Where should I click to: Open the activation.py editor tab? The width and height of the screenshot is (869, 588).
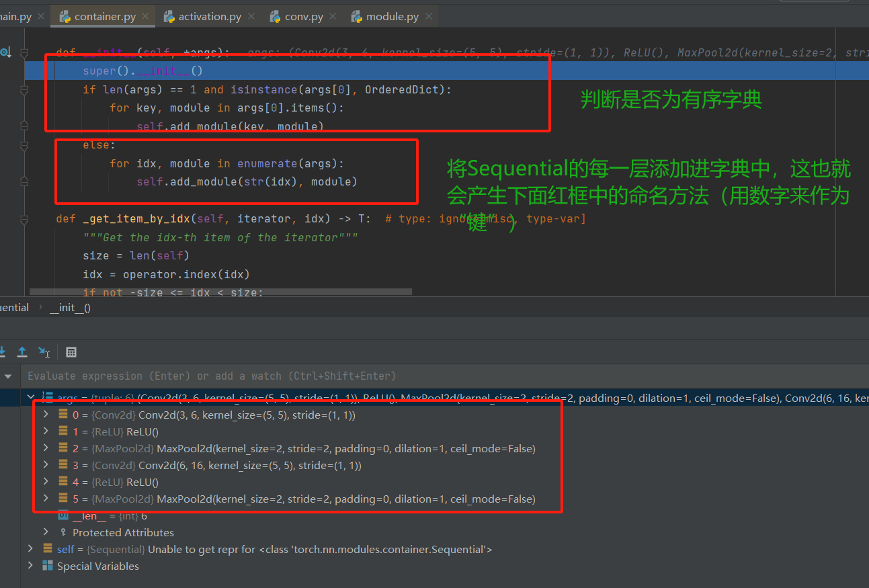[x=209, y=17]
